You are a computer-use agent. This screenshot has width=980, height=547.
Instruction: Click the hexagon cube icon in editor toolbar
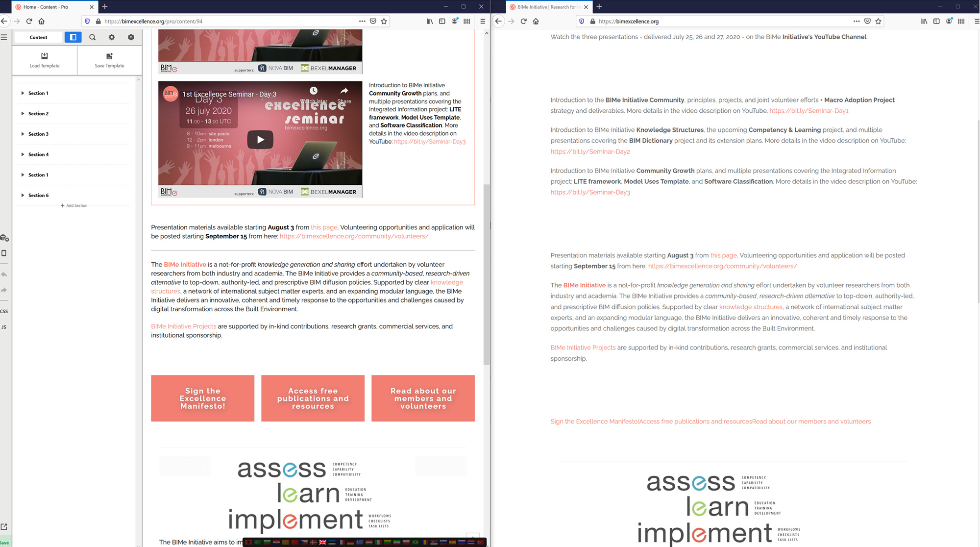point(131,37)
